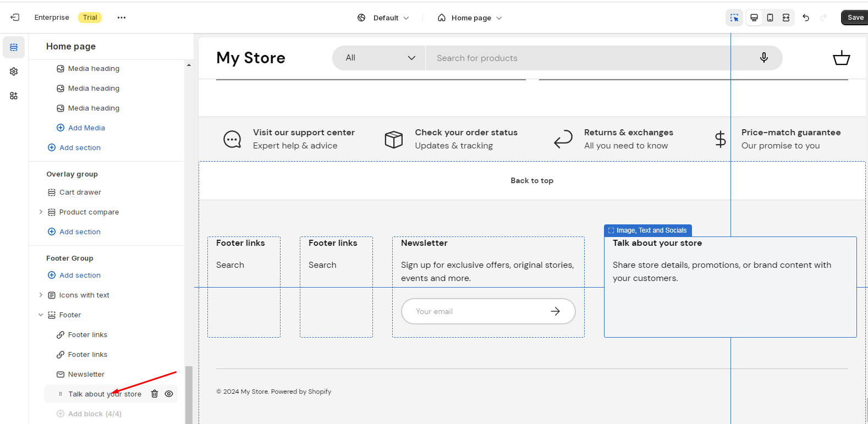
Task: Add section in Footer Group
Action: [74, 275]
